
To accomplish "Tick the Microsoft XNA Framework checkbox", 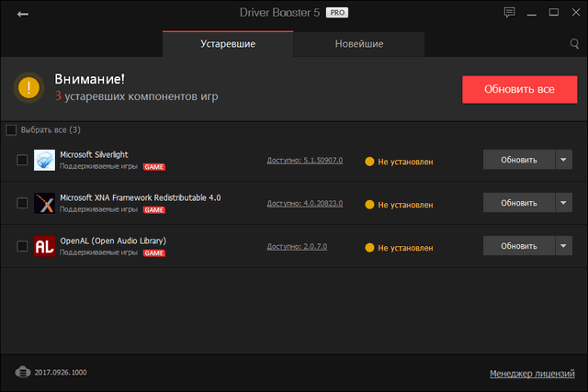I will click(x=22, y=203).
